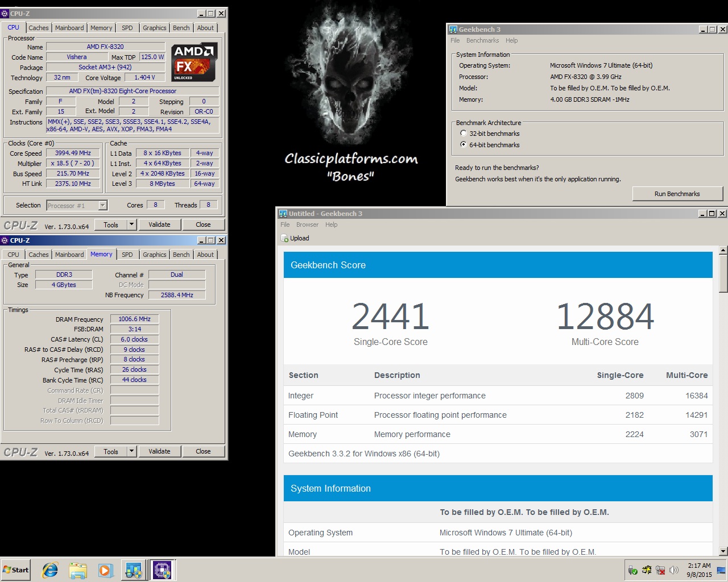The width and height of the screenshot is (728, 582).
Task: Open Internet Explorer from the taskbar
Action: point(50,570)
